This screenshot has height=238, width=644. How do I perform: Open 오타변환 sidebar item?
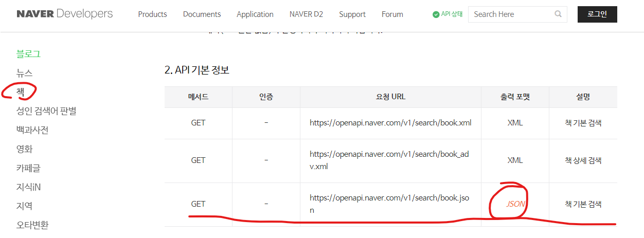pos(32,225)
